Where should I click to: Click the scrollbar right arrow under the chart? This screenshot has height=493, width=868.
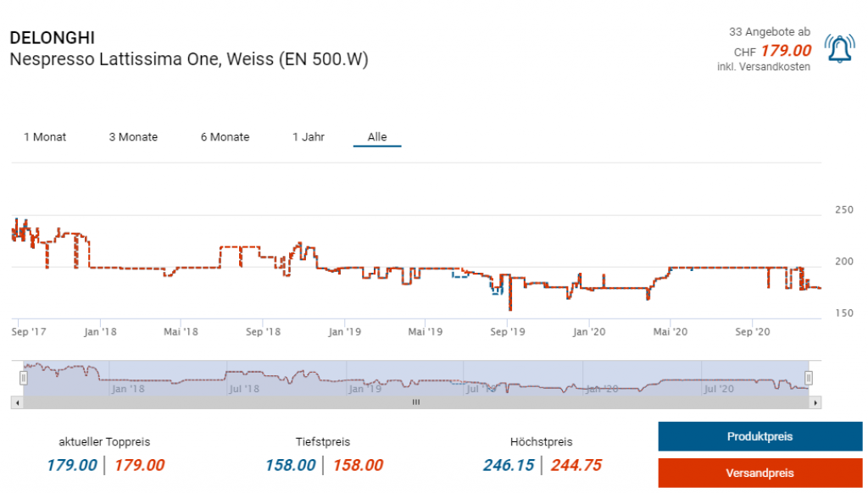tap(815, 403)
